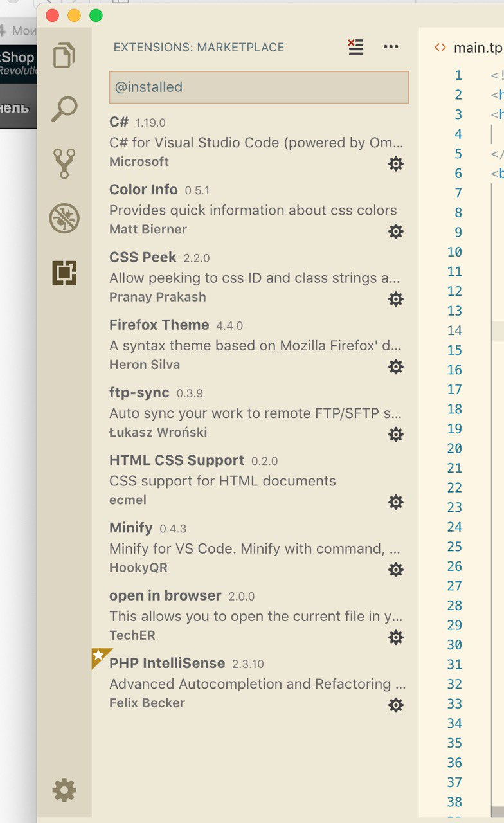Screen dimensions: 504x823
Task: Select the open in browser extension title
Action: coord(165,595)
